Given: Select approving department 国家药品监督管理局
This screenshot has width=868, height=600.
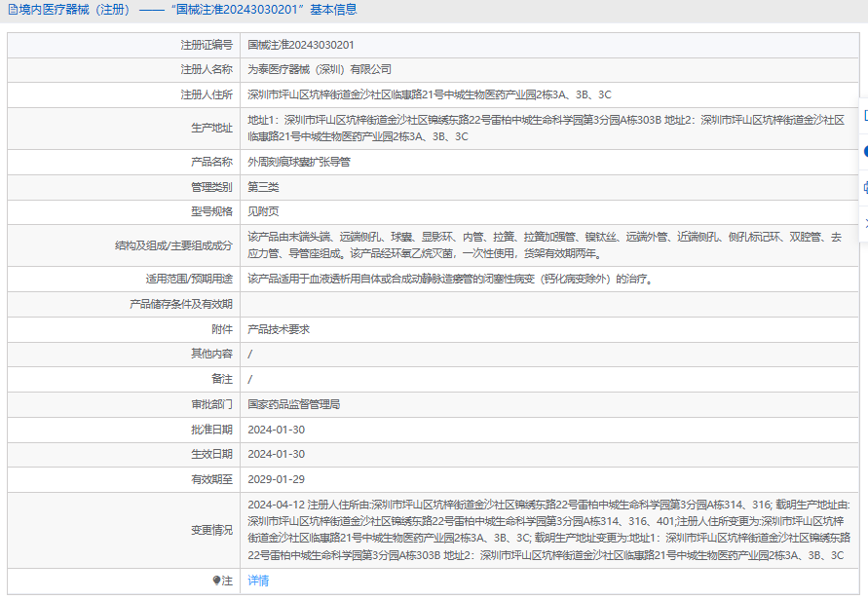Looking at the screenshot, I should (294, 404).
